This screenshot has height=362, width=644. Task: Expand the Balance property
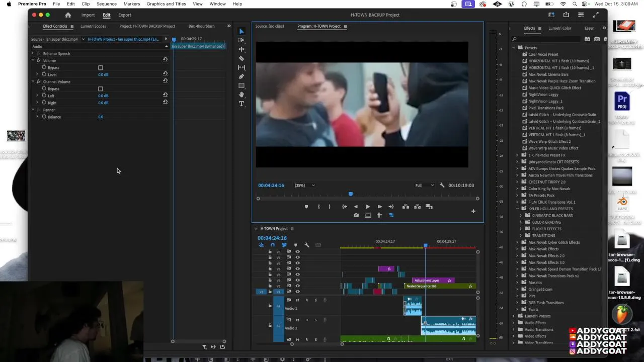(x=37, y=117)
